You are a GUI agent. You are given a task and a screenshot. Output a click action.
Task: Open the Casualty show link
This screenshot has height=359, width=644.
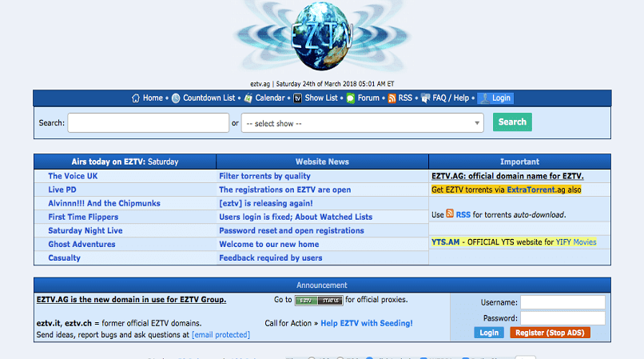[x=64, y=257]
